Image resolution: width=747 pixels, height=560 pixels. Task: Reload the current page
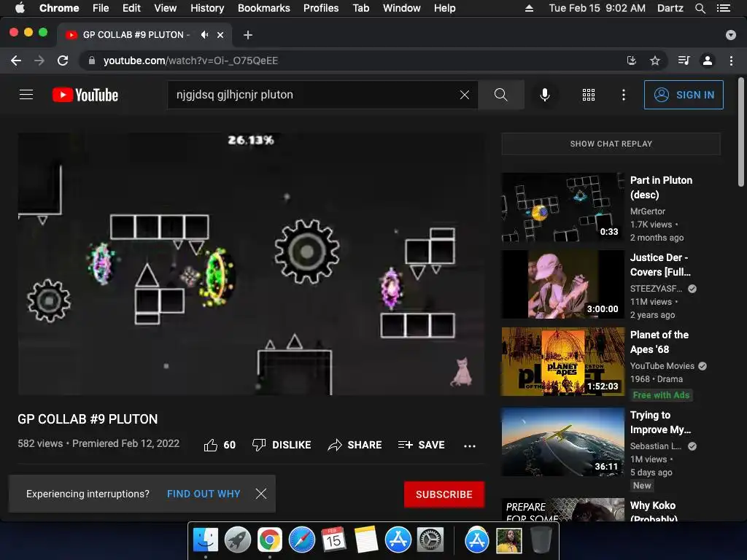(63, 61)
